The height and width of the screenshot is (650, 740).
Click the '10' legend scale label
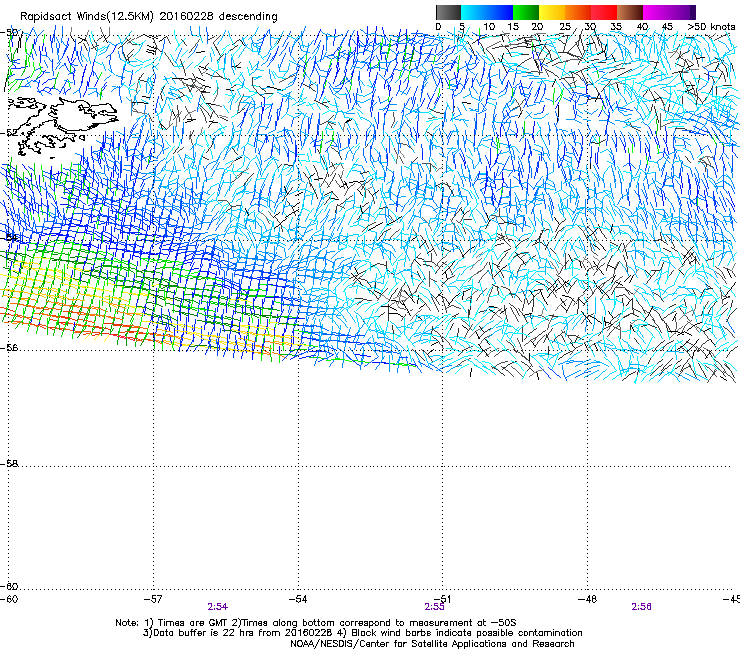pyautogui.click(x=489, y=27)
